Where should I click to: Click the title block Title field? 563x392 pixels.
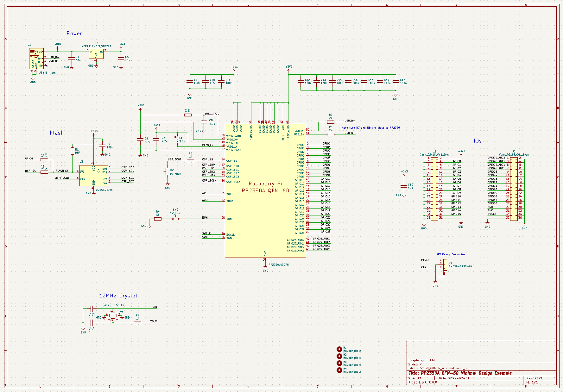460,373
